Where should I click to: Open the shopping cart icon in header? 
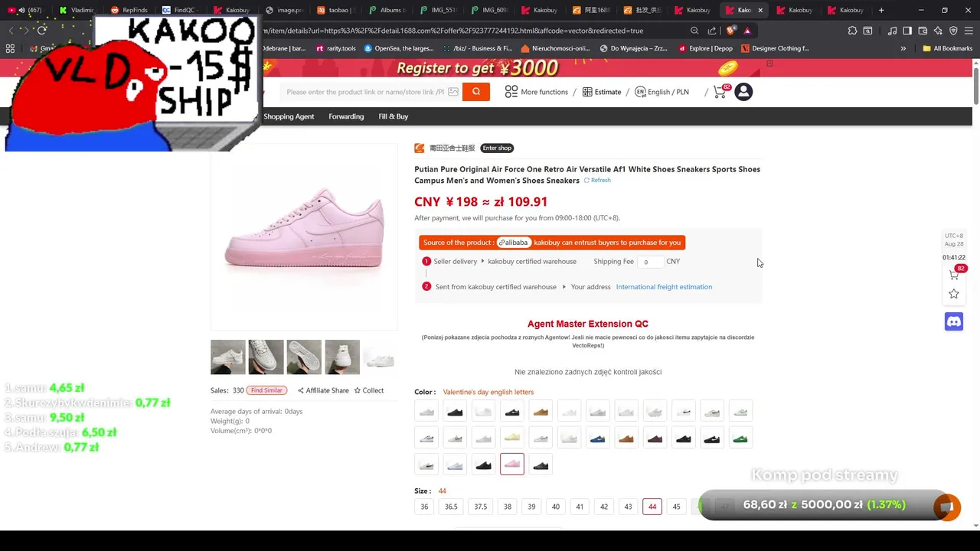720,92
